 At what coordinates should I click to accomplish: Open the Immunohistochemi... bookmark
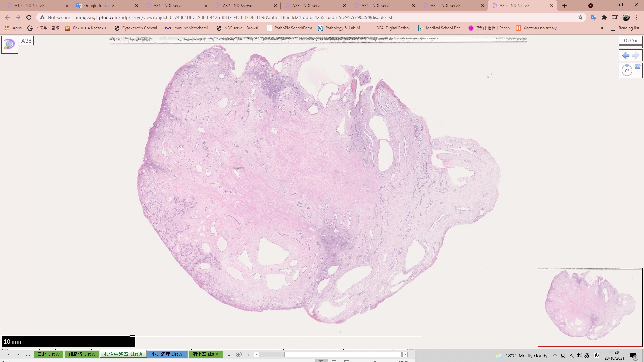(188, 28)
